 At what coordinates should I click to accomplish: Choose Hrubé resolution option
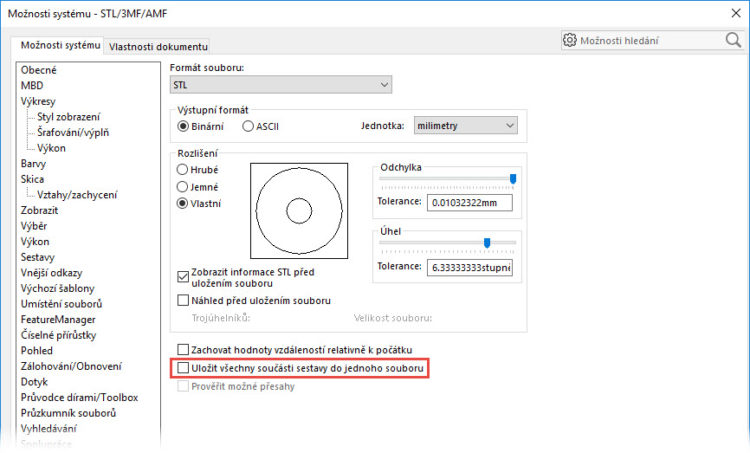coord(183,170)
